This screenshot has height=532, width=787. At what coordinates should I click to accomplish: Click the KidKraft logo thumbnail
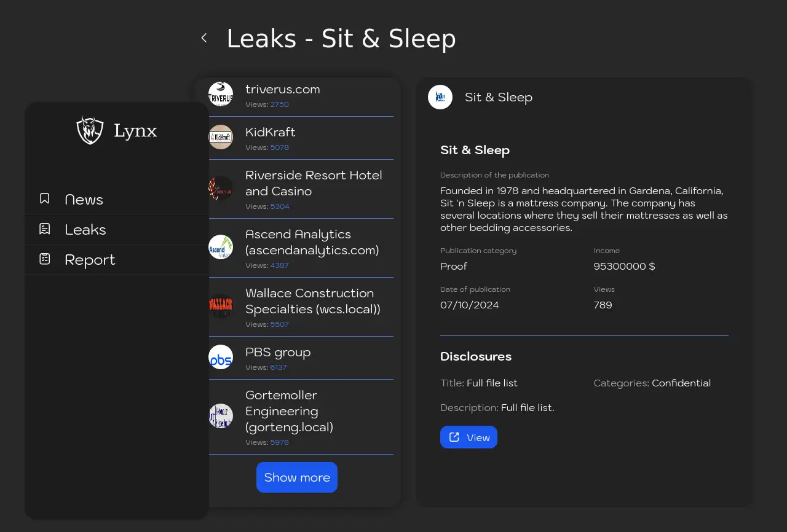coord(221,137)
